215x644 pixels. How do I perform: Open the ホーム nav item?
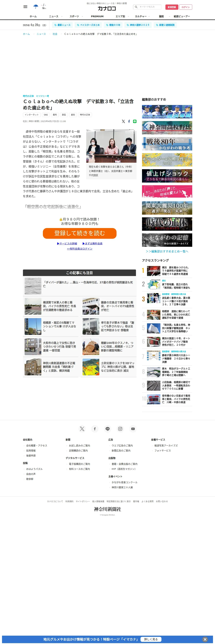[33, 17]
